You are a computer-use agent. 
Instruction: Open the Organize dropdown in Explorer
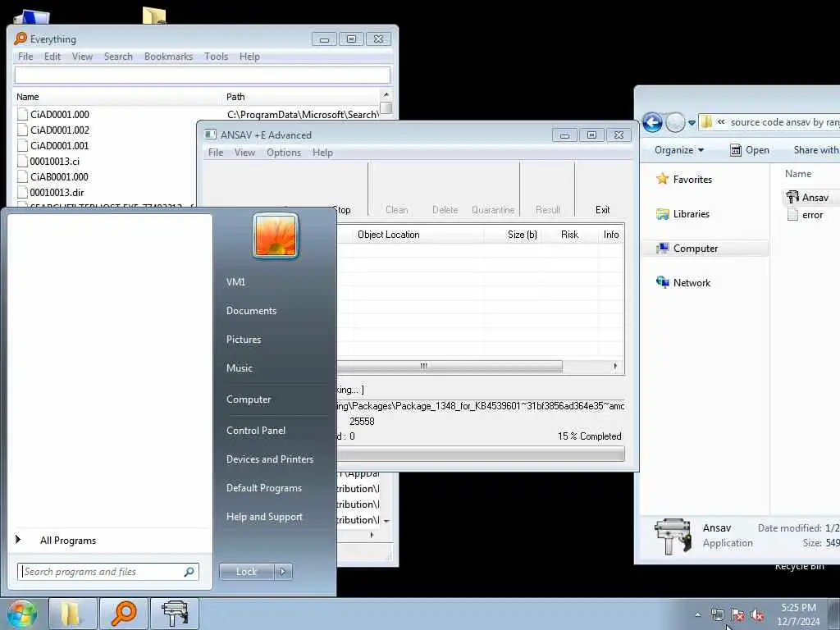[678, 151]
